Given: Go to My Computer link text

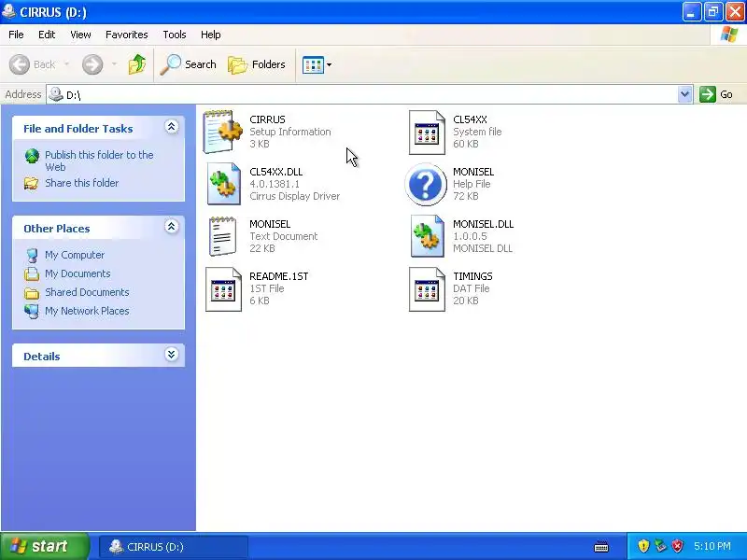Looking at the screenshot, I should point(75,255).
